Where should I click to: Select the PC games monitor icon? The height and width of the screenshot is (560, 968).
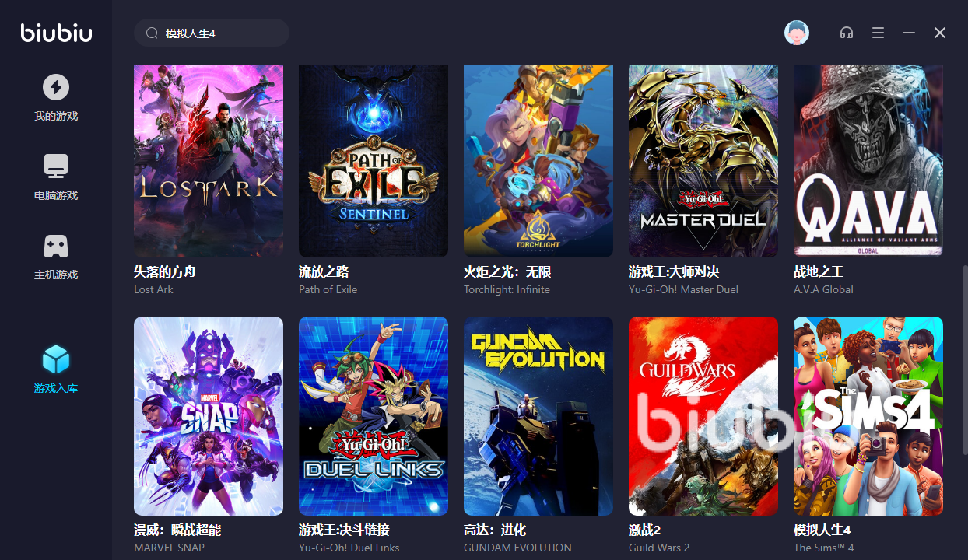click(x=55, y=166)
